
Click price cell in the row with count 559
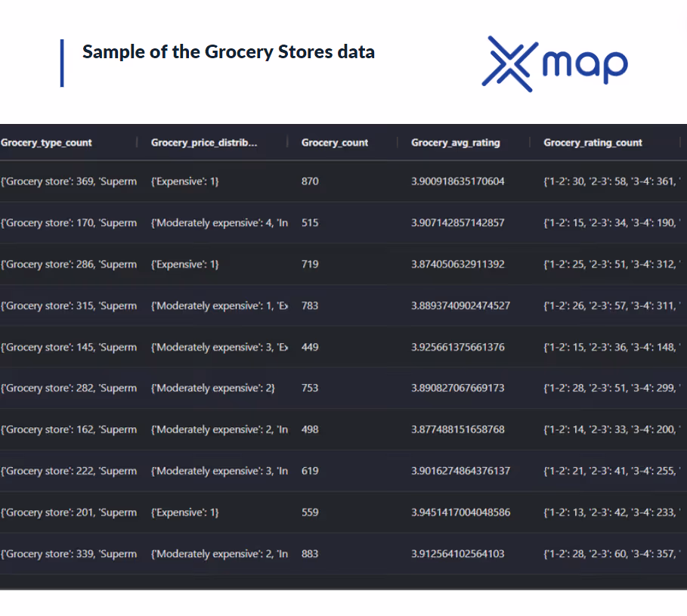185,512
